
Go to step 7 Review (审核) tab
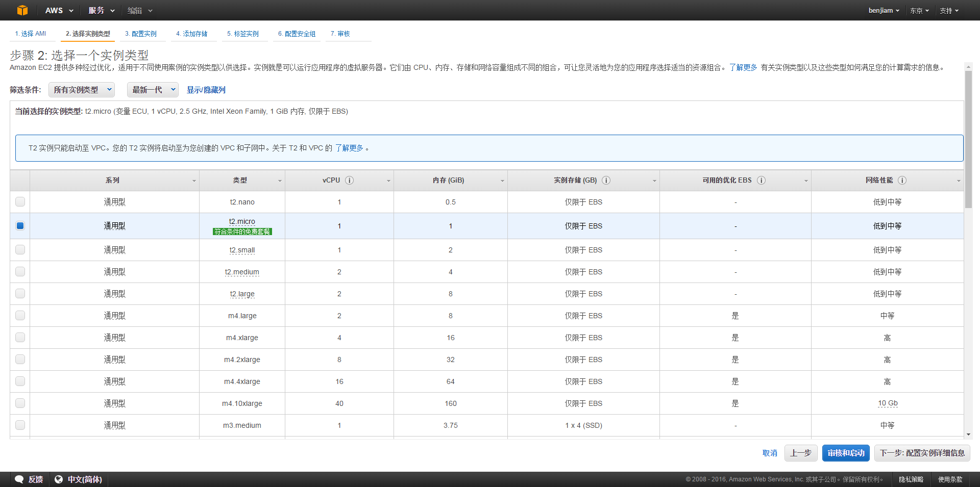coord(340,34)
